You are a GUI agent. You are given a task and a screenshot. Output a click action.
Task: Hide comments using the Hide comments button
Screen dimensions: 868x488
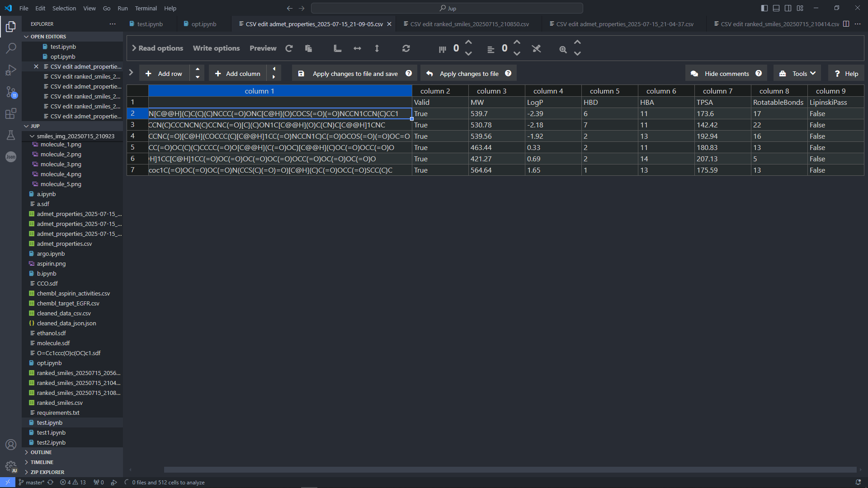pos(726,74)
